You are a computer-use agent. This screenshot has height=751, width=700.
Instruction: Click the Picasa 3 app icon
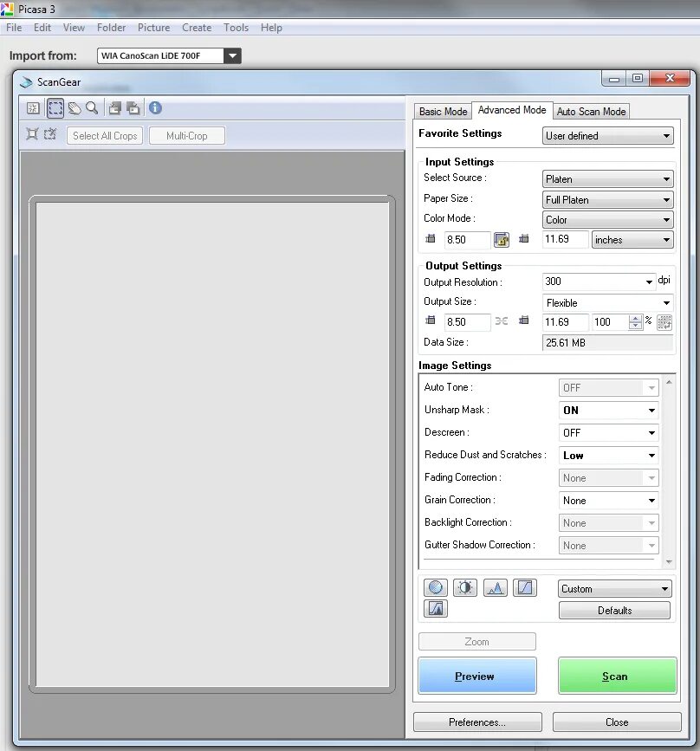[7, 9]
